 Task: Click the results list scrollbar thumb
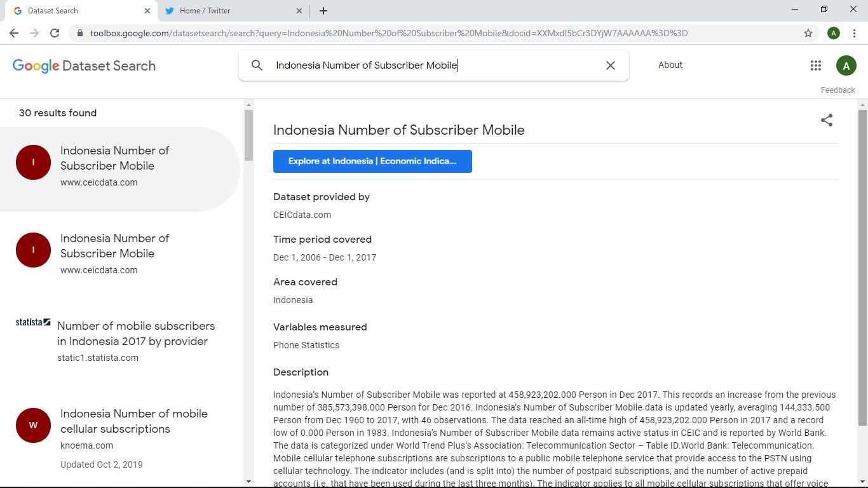coord(248,135)
